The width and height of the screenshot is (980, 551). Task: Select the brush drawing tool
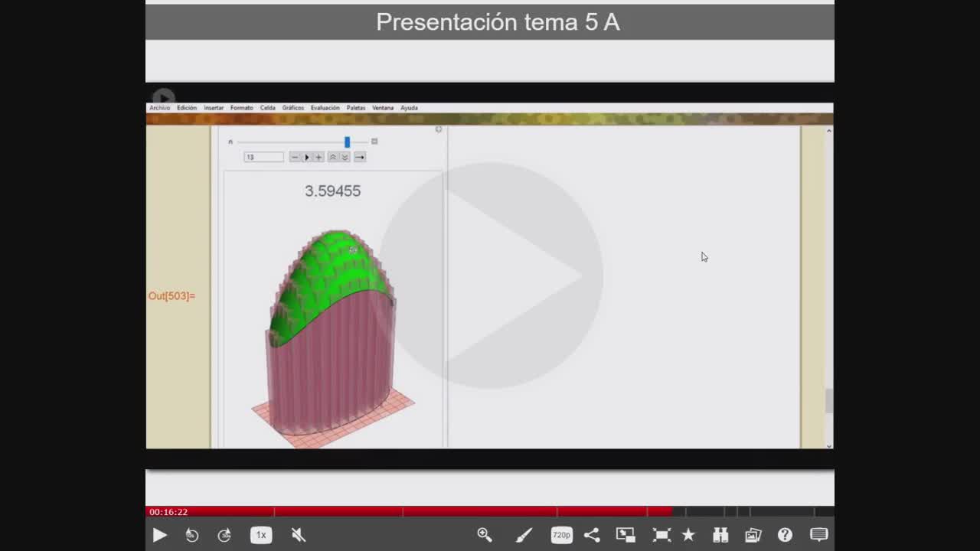[524, 535]
